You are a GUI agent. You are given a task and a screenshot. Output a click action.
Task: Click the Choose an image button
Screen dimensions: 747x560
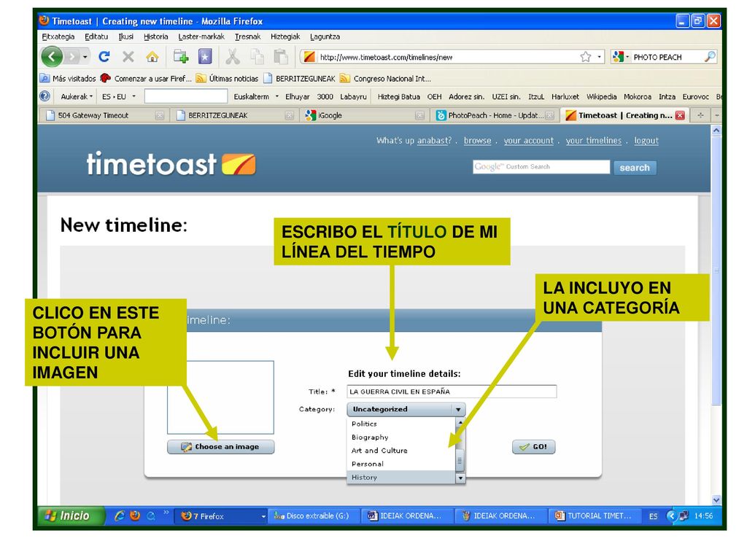pos(220,447)
